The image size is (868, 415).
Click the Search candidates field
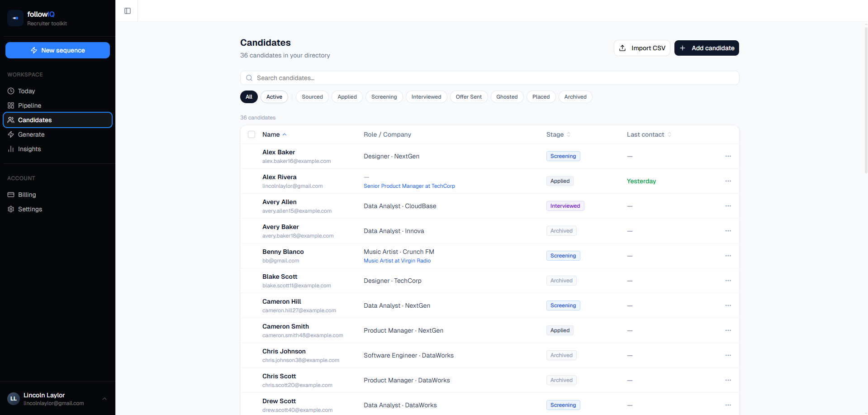(x=489, y=78)
